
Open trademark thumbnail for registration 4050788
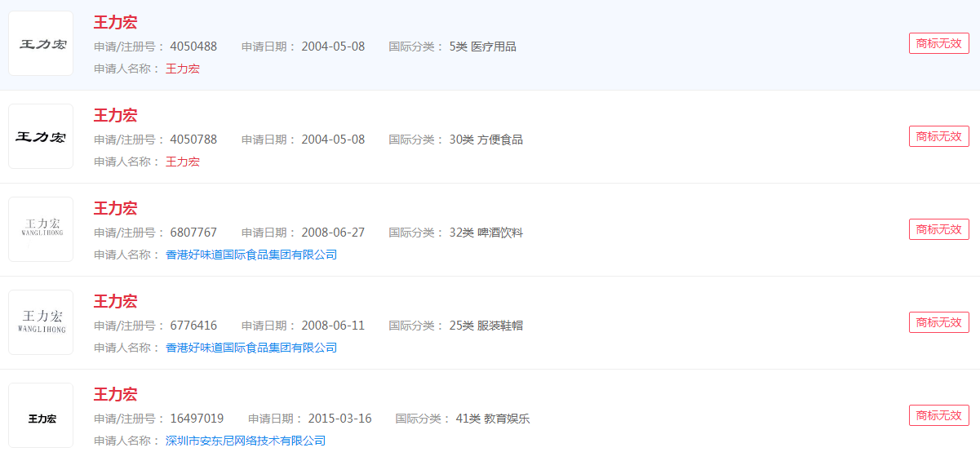tap(41, 136)
